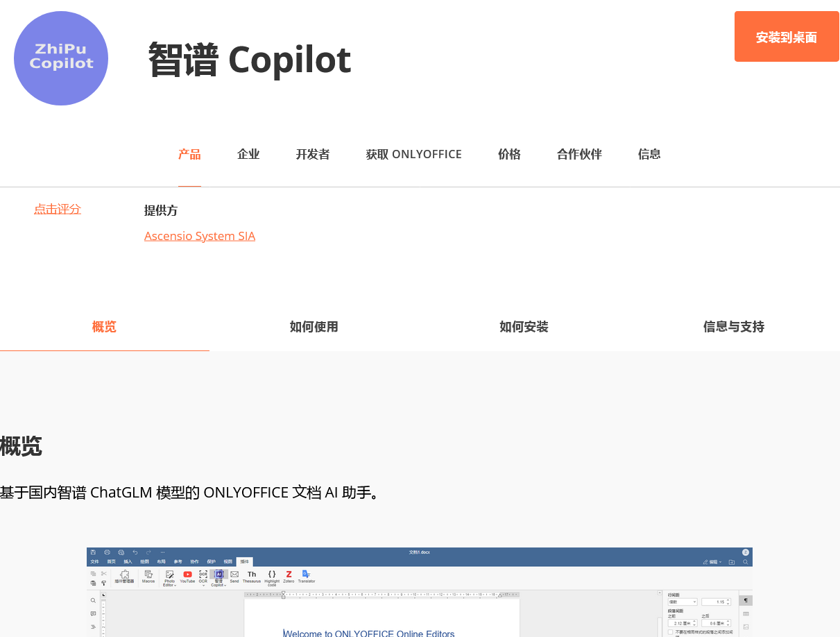Click the 智谱 Copilot page title
This screenshot has height=637, width=840.
click(x=250, y=59)
